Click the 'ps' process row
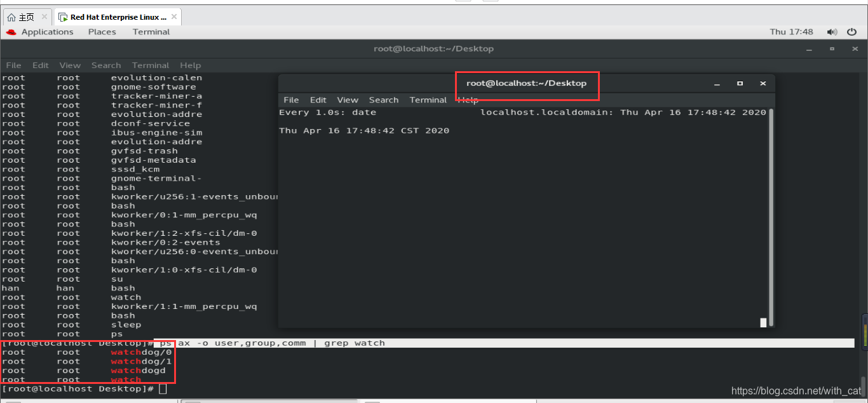Screen dimensions: 868x403 pyautogui.click(x=62, y=334)
